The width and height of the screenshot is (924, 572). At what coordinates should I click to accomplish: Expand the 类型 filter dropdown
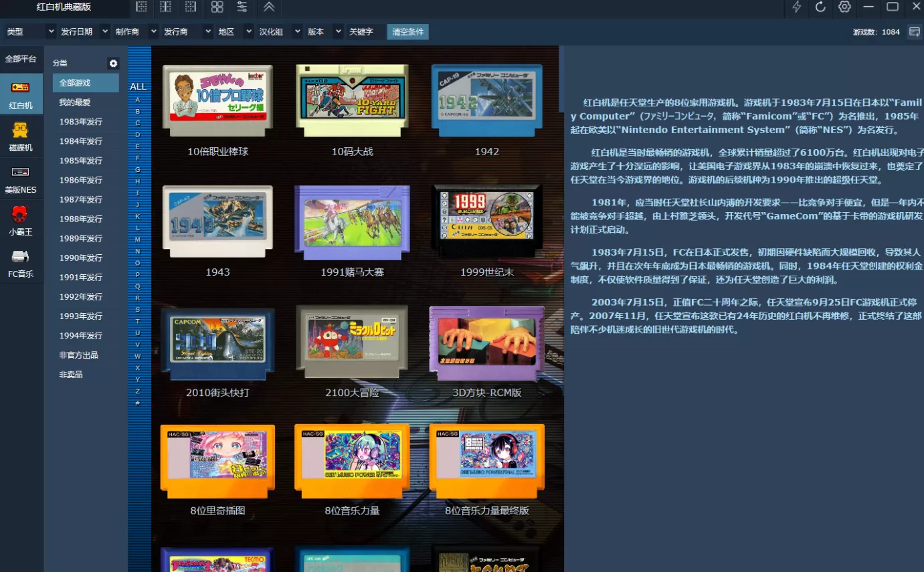(30, 32)
